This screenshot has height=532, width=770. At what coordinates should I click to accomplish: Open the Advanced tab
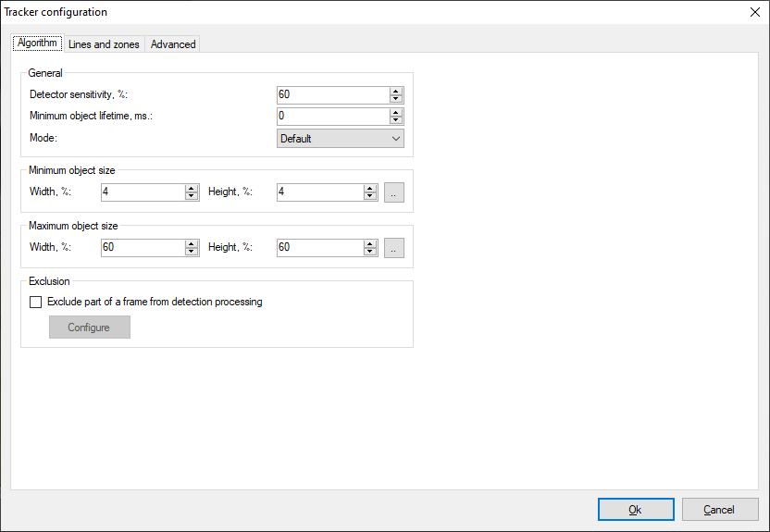tap(173, 44)
